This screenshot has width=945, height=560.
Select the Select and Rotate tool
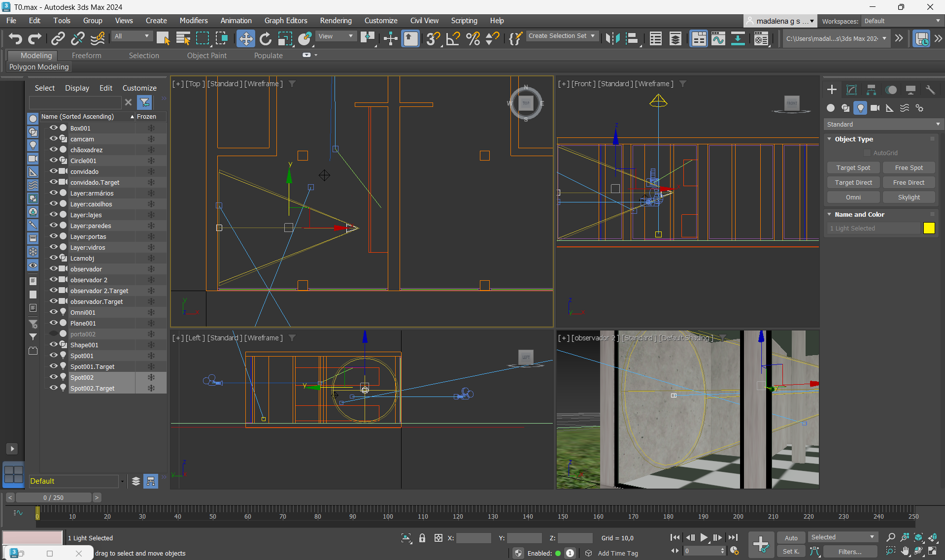pyautogui.click(x=265, y=38)
